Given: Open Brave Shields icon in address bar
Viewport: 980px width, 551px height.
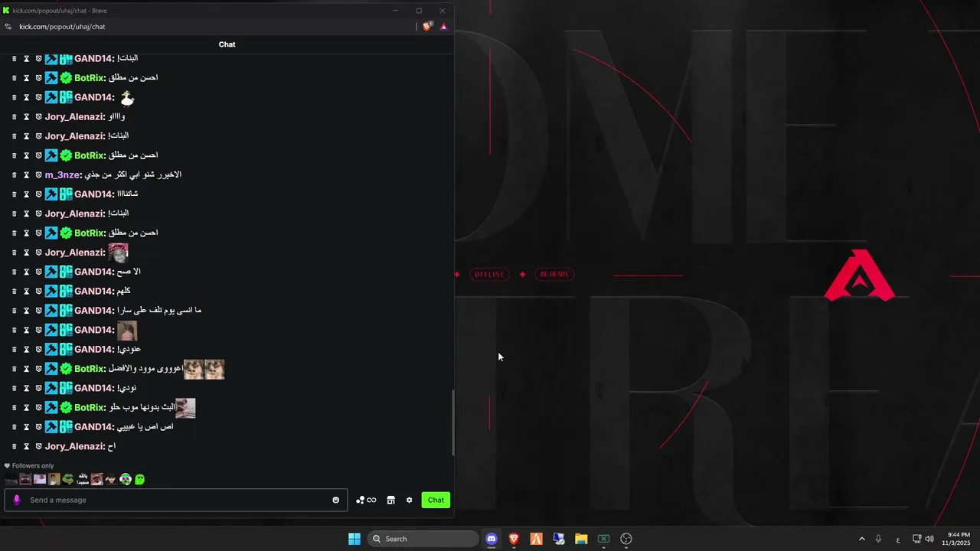Looking at the screenshot, I should coord(427,26).
